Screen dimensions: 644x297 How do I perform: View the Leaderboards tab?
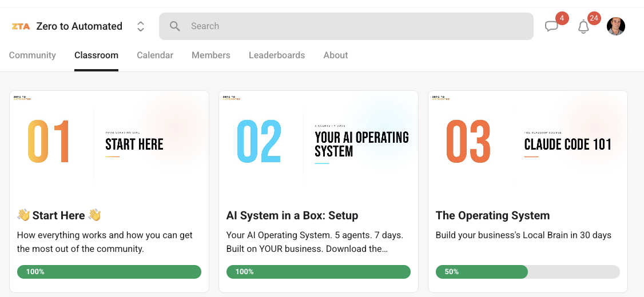tap(277, 55)
